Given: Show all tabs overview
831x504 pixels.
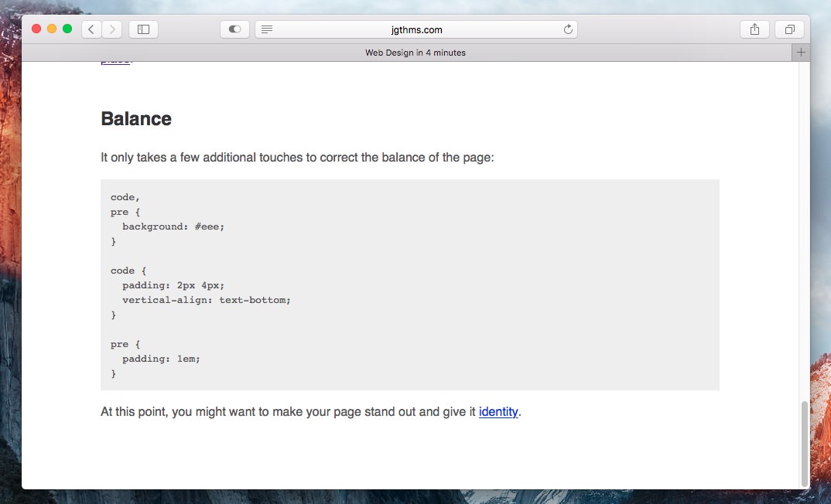Looking at the screenshot, I should tap(790, 29).
